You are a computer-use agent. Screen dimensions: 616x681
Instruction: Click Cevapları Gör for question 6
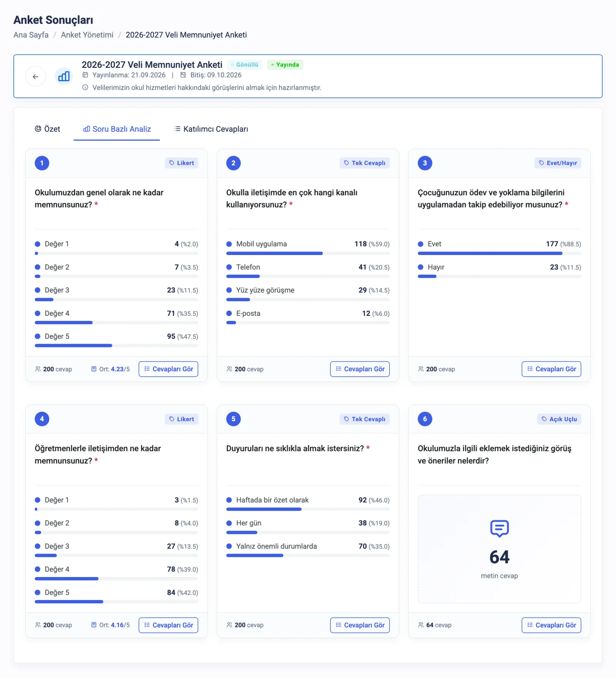coord(551,625)
